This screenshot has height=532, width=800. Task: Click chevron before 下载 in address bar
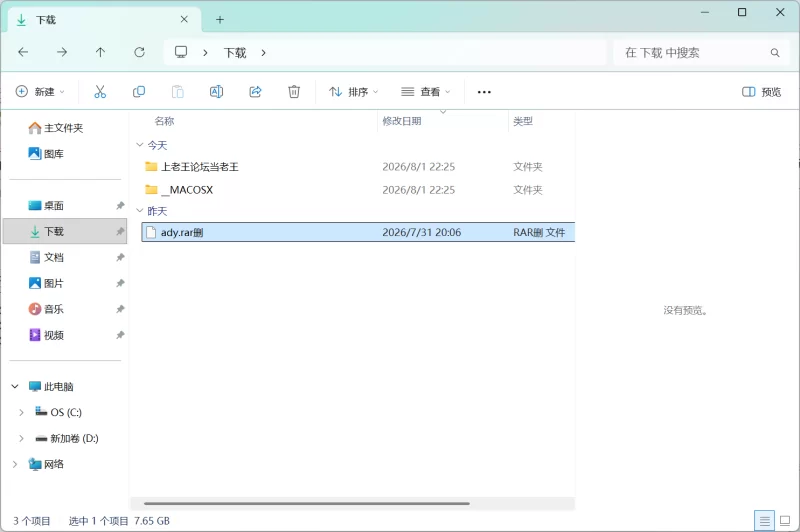click(205, 53)
